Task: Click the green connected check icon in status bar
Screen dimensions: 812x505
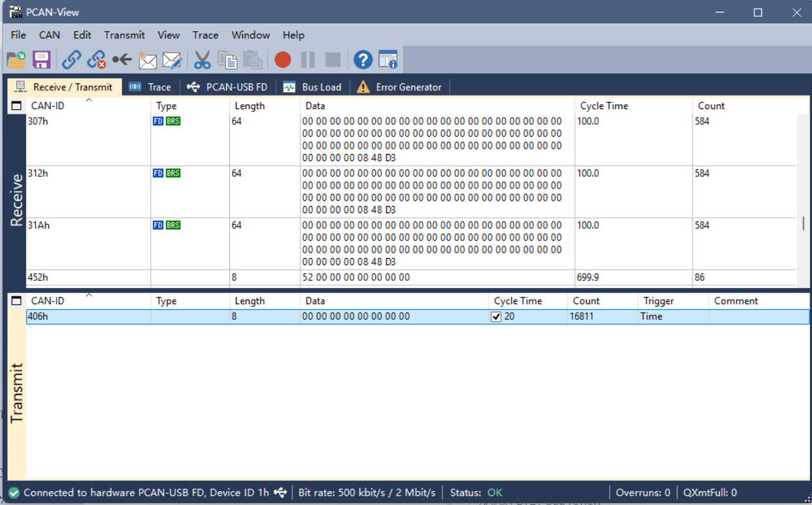Action: click(14, 493)
